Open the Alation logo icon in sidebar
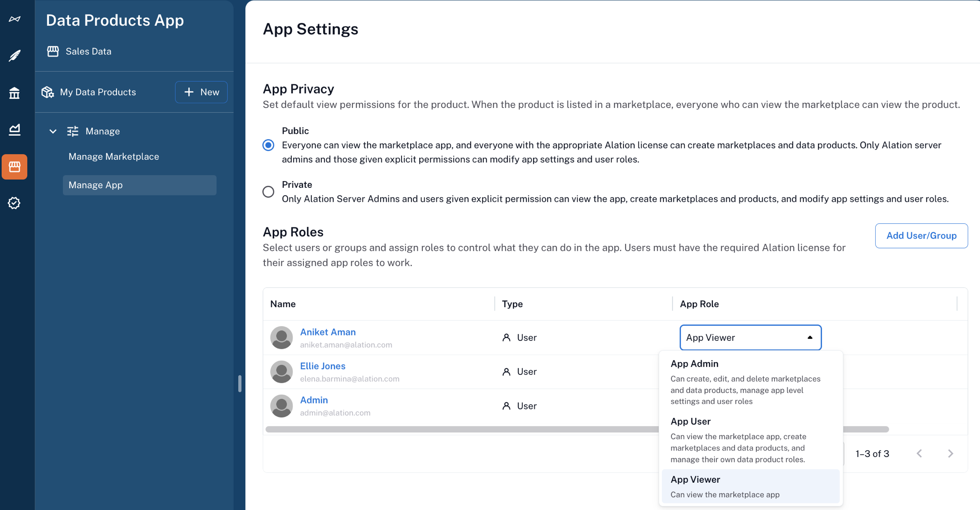Screen dimensions: 980x510 tap(15, 18)
